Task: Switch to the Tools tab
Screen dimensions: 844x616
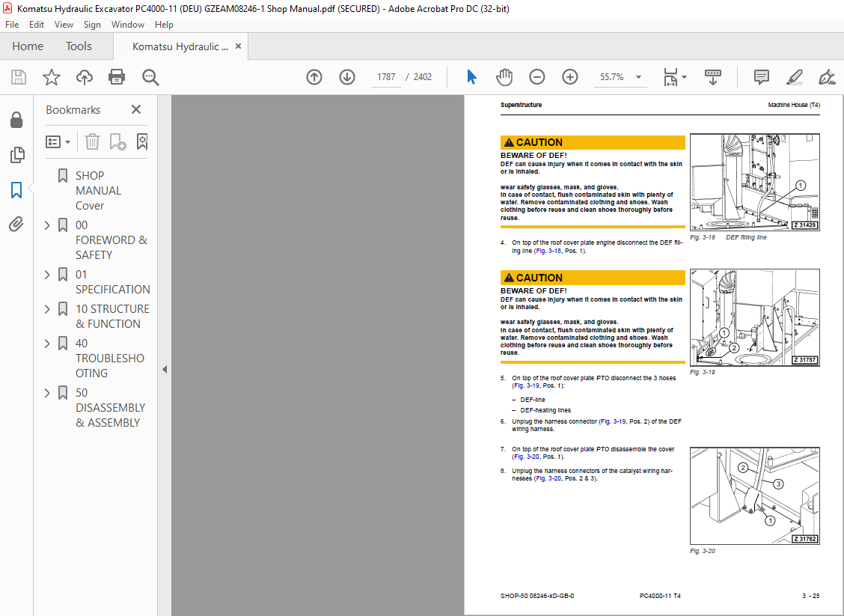Action: [x=79, y=46]
